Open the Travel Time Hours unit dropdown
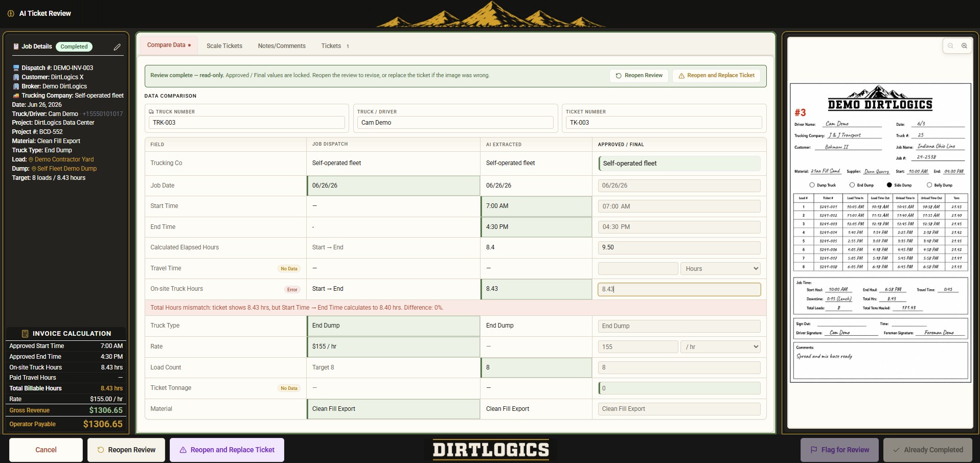The width and height of the screenshot is (980, 463). pos(720,269)
